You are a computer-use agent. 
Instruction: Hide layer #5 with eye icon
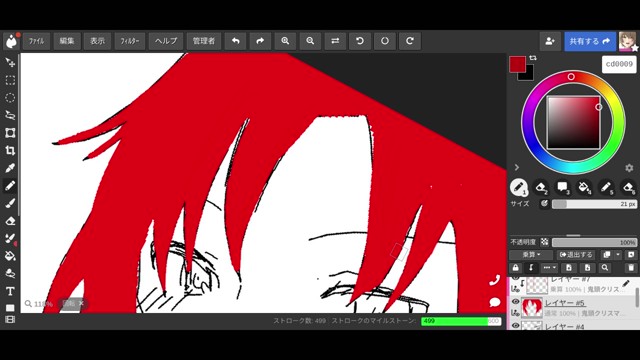515,302
